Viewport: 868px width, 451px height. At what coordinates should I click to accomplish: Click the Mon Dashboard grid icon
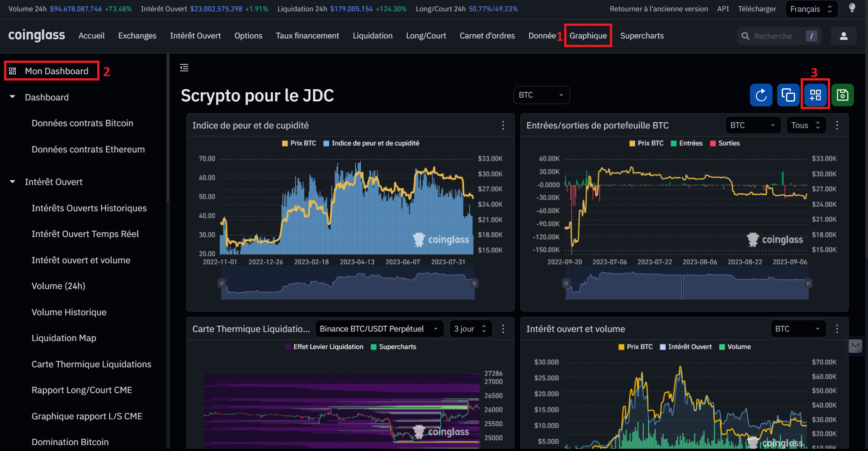point(13,71)
